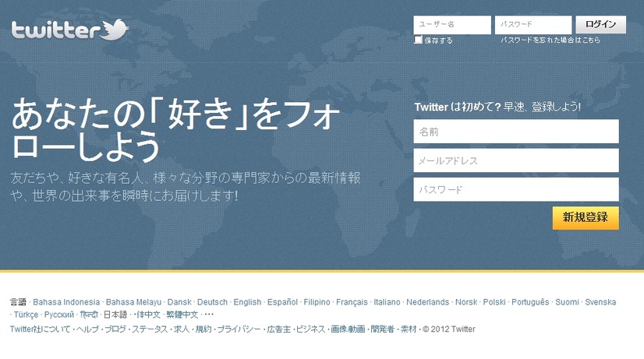Focus the signup パスワード field
Screen dimensions: 644x359
tap(516, 189)
